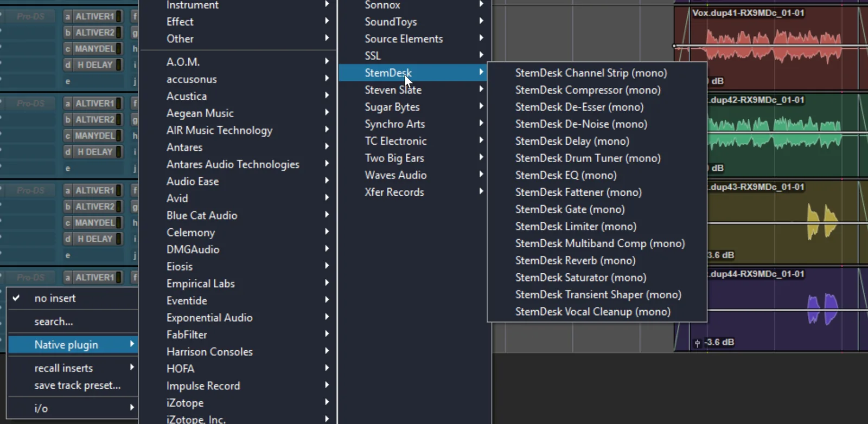Select the highlighted Native plugin entry
Screen dimensions: 868x424
point(73,345)
